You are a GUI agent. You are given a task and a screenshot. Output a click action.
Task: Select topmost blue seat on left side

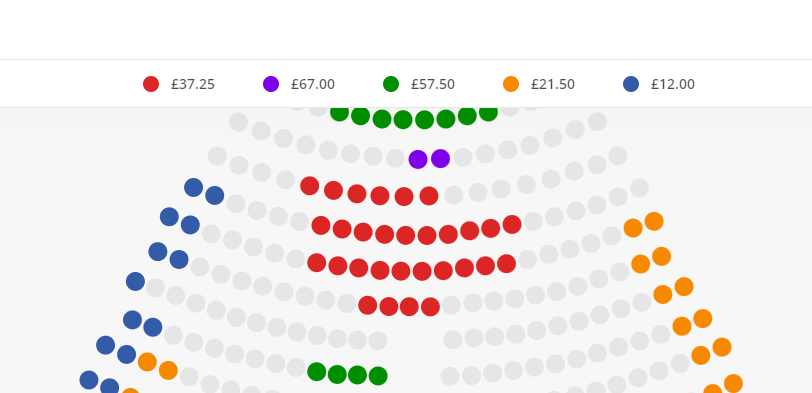(193, 187)
